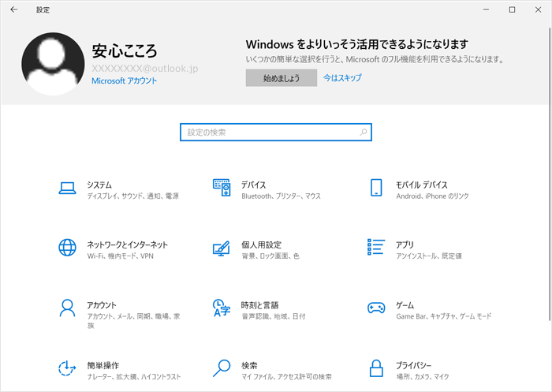
Task: Select the アカウント category title
Action: 102,305
